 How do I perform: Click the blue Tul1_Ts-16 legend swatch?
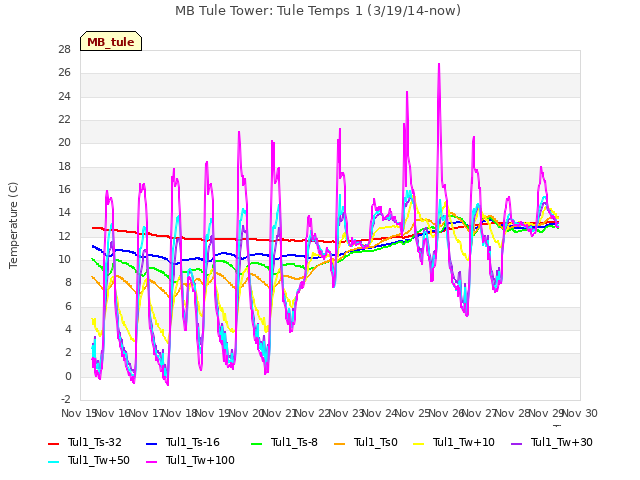click(x=151, y=443)
